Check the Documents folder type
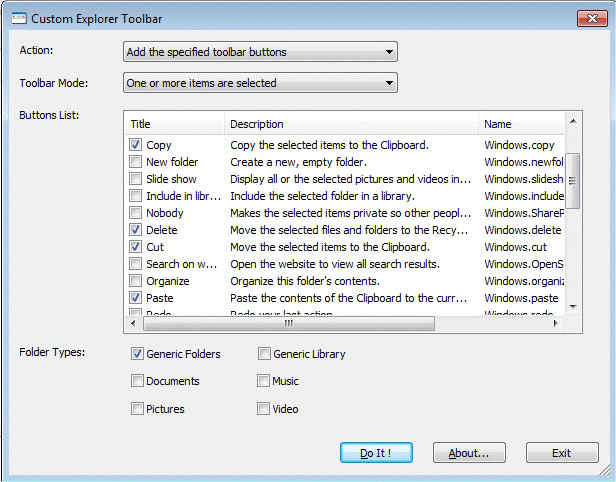 point(137,381)
